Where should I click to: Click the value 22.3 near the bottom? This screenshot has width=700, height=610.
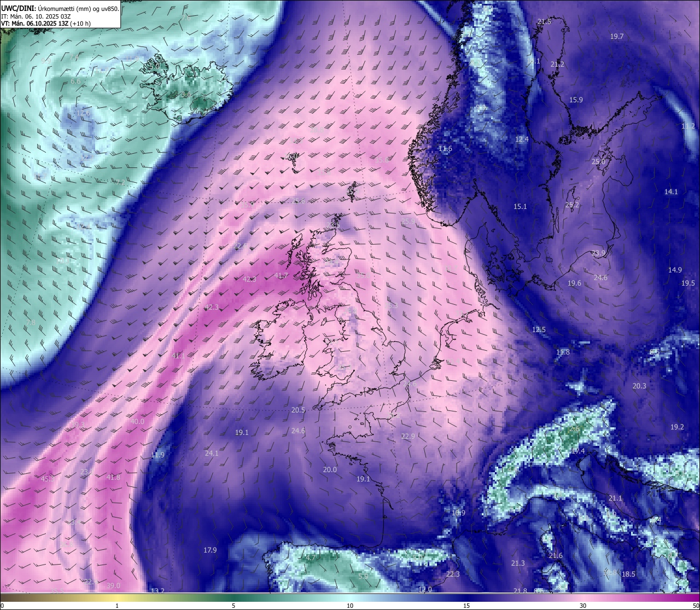pyautogui.click(x=453, y=574)
